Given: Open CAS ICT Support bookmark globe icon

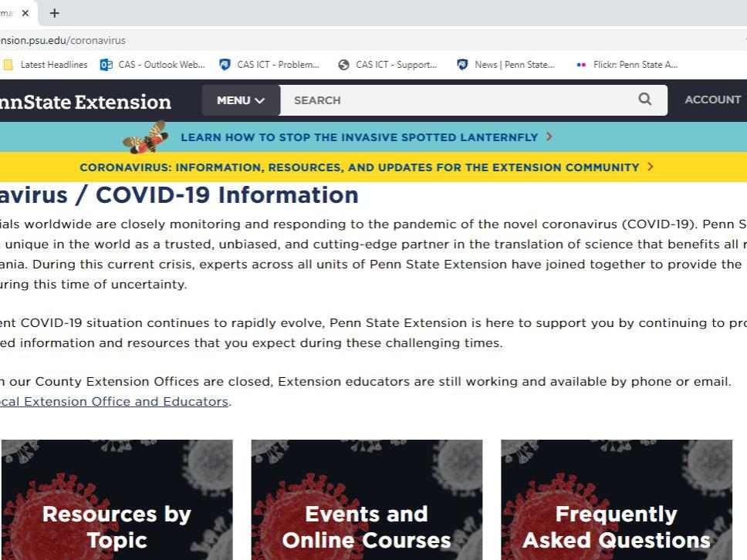Looking at the screenshot, I should pos(343,65).
